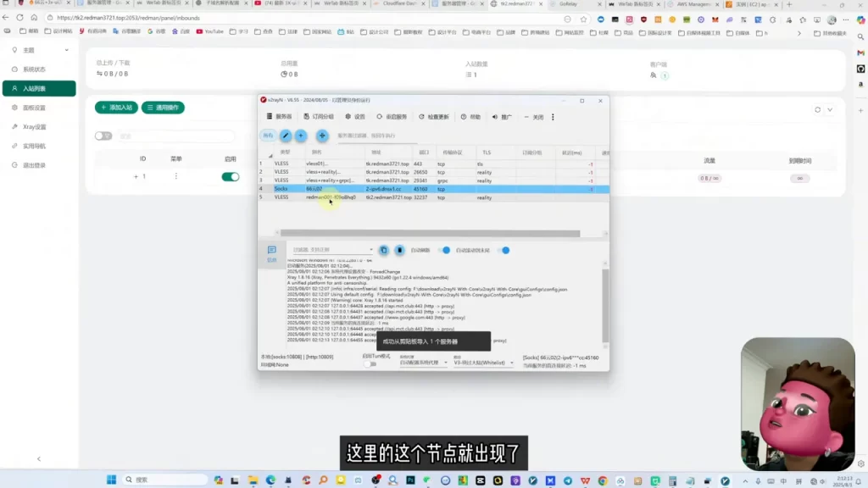
Task: Open the system proxy mode dropdown
Action: point(424,363)
